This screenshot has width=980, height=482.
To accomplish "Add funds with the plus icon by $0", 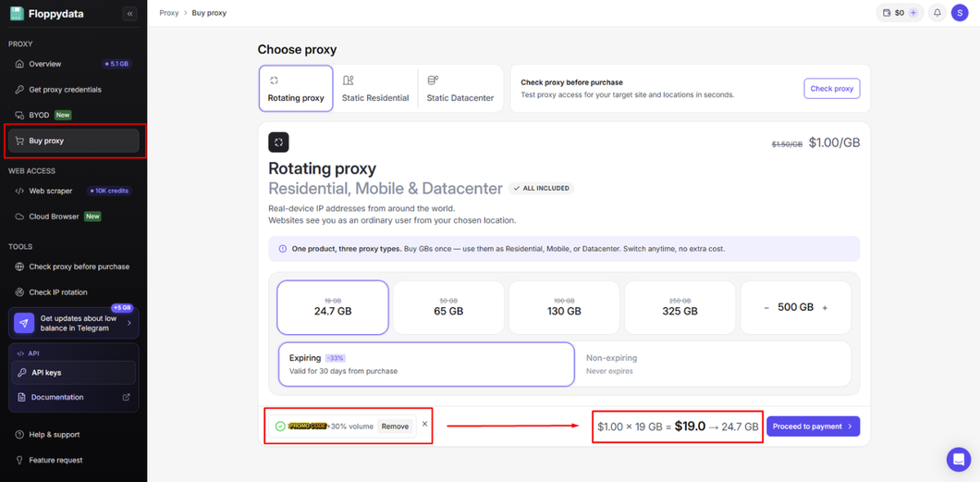I will (913, 13).
